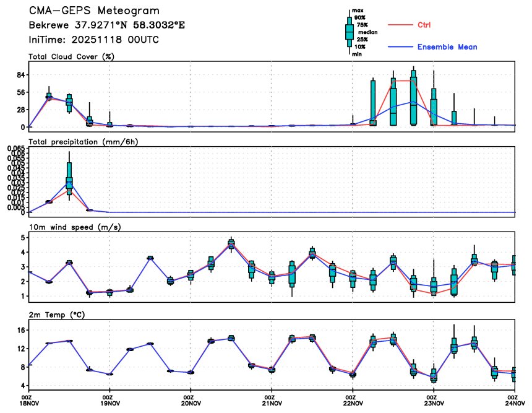This screenshot has width=532, height=413.
Task: Click the '12' temperature axis label
Action: click(21, 349)
